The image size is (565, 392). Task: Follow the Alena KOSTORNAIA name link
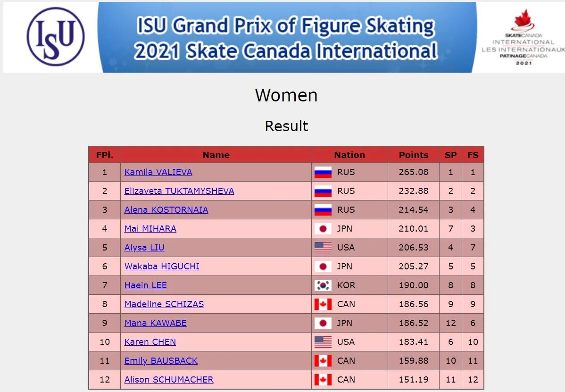pos(166,210)
